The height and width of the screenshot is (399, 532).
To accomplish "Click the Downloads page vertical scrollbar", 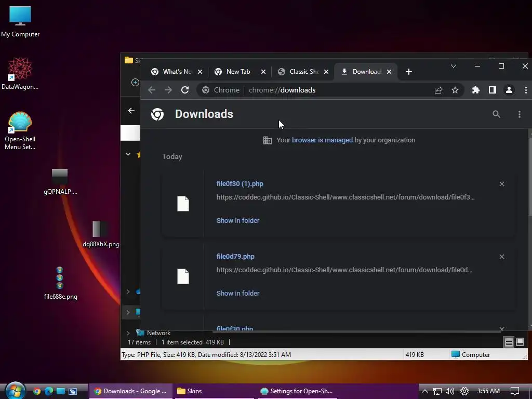I will coord(530,177).
